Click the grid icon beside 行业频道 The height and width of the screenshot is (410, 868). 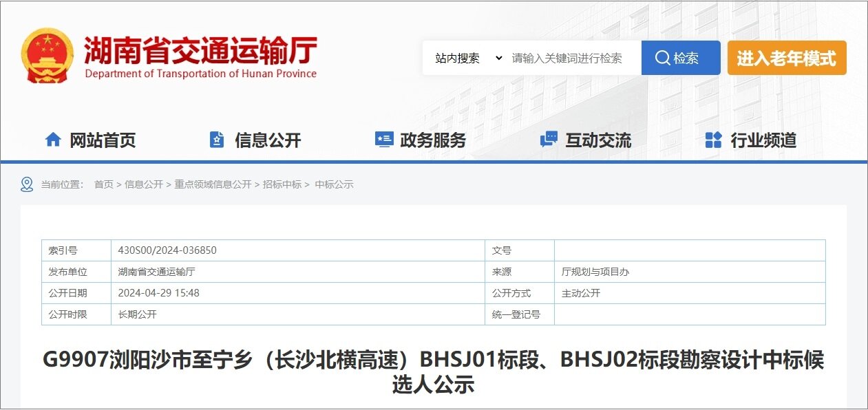point(713,140)
